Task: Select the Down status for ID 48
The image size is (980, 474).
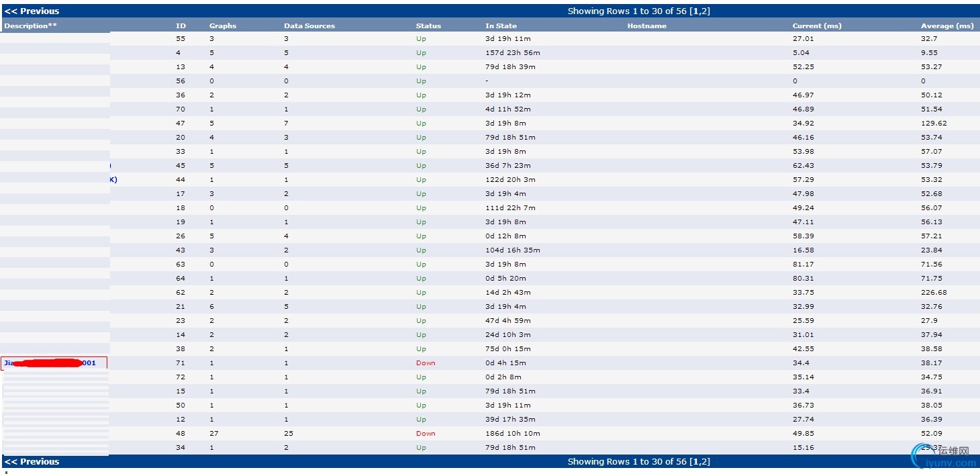Action: point(426,433)
